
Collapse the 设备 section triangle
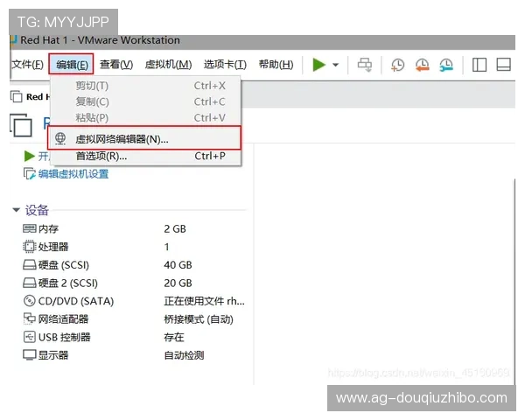pos(16,210)
